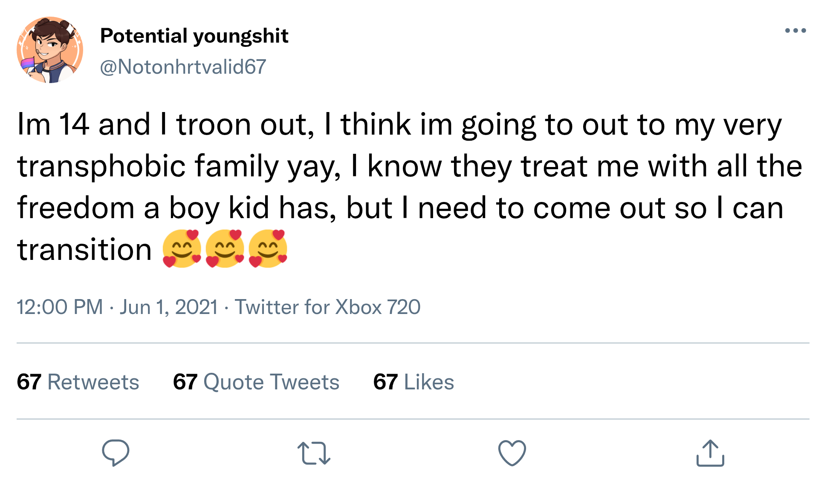This screenshot has width=827, height=504.
Task: Click the 12:00 PM timestamp
Action: tap(60, 307)
